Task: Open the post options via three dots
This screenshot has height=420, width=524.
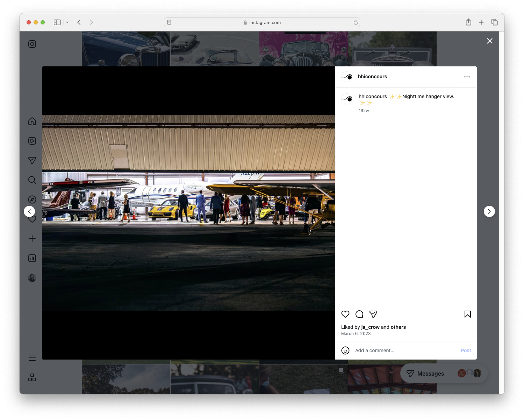Action: pyautogui.click(x=467, y=77)
